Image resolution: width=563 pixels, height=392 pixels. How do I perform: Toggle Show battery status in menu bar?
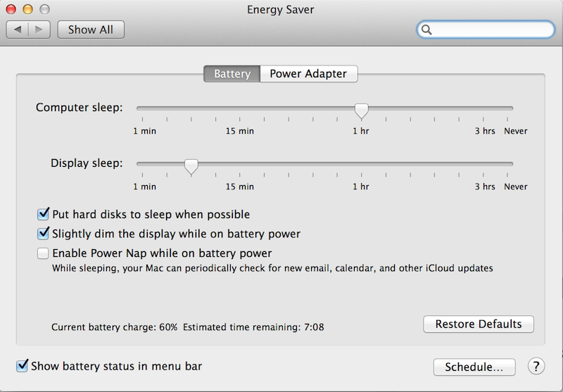(22, 366)
